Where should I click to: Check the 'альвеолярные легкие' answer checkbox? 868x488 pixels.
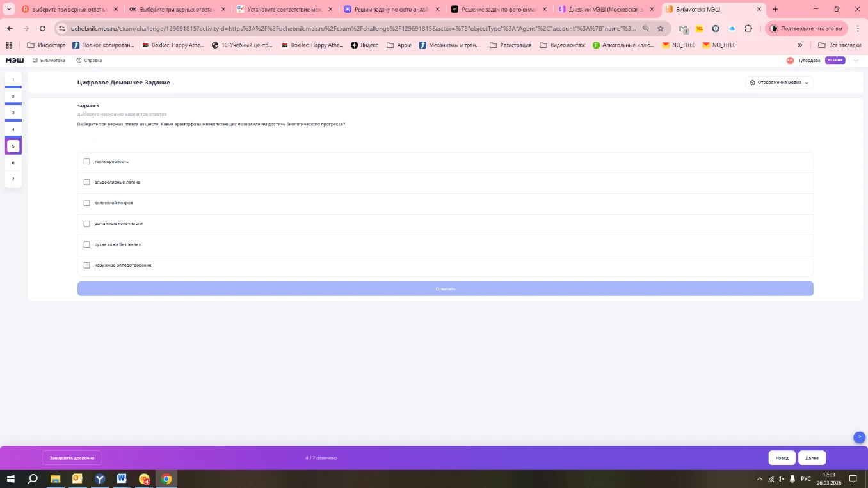pyautogui.click(x=87, y=182)
